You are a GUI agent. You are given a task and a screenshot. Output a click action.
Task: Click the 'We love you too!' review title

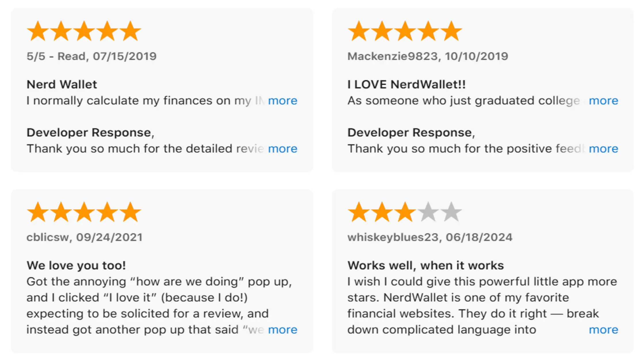click(76, 265)
